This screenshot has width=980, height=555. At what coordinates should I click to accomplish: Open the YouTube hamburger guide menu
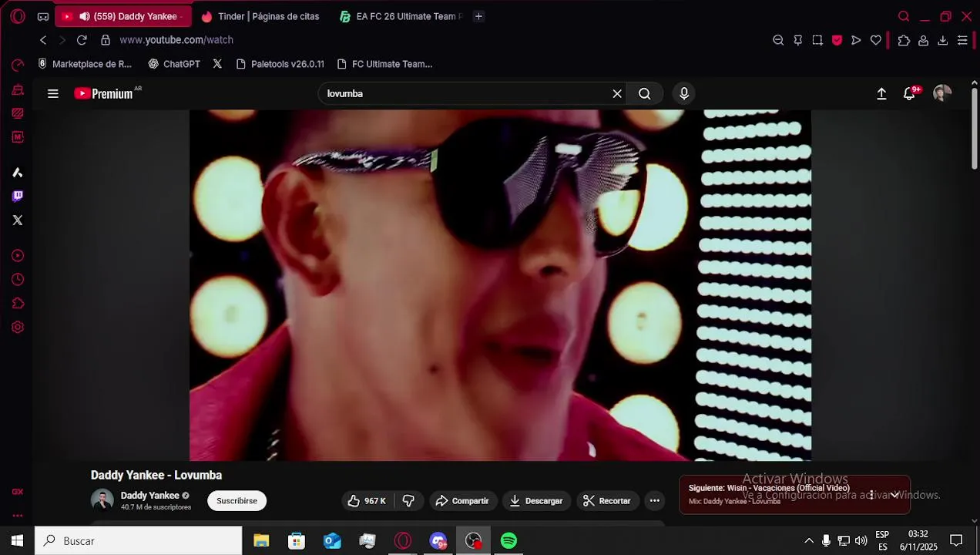click(53, 94)
